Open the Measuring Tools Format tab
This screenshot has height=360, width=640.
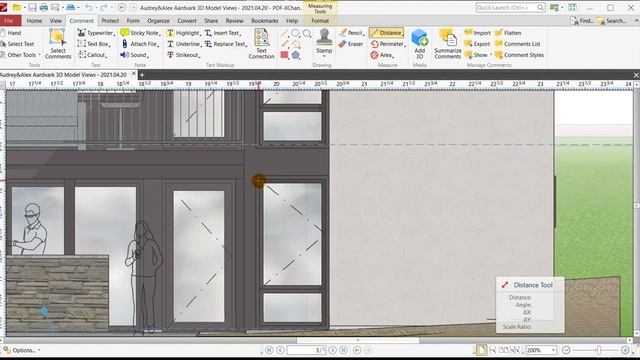pos(320,20)
